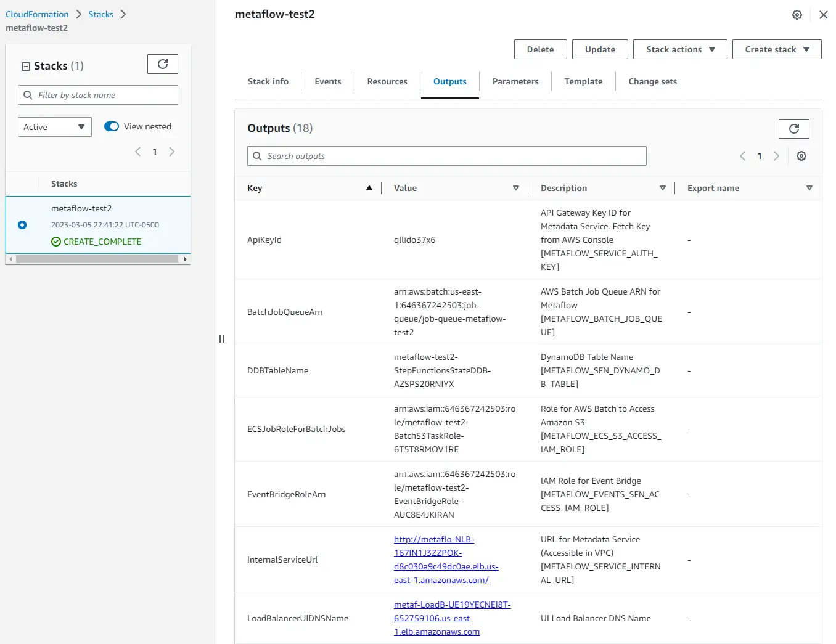Open the Change sets tab
This screenshot has height=644, width=836.
click(653, 81)
